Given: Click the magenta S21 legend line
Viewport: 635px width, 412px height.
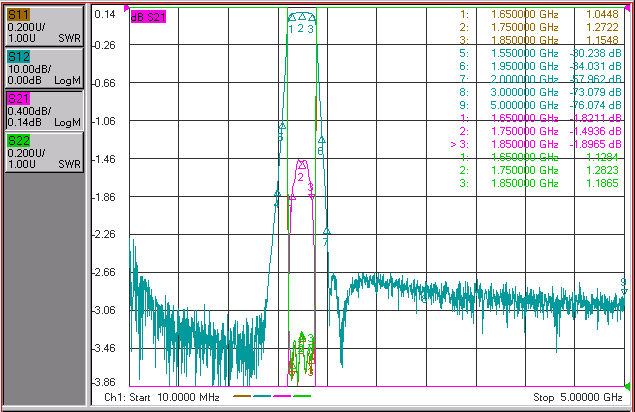Looking at the screenshot, I should click(x=282, y=396).
